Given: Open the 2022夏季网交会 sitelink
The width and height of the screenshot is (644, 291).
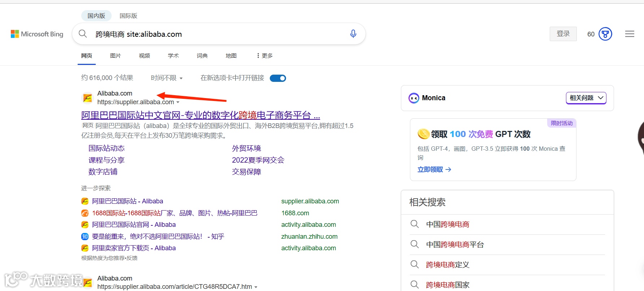Looking at the screenshot, I should coord(258,160).
